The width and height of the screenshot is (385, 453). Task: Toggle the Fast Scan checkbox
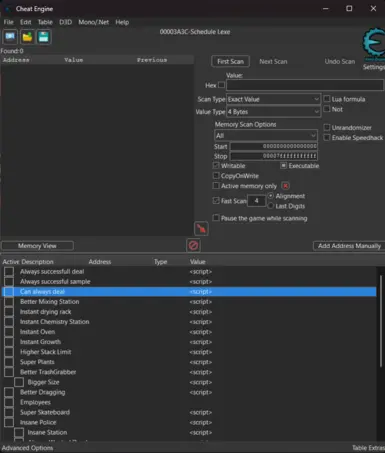(216, 200)
